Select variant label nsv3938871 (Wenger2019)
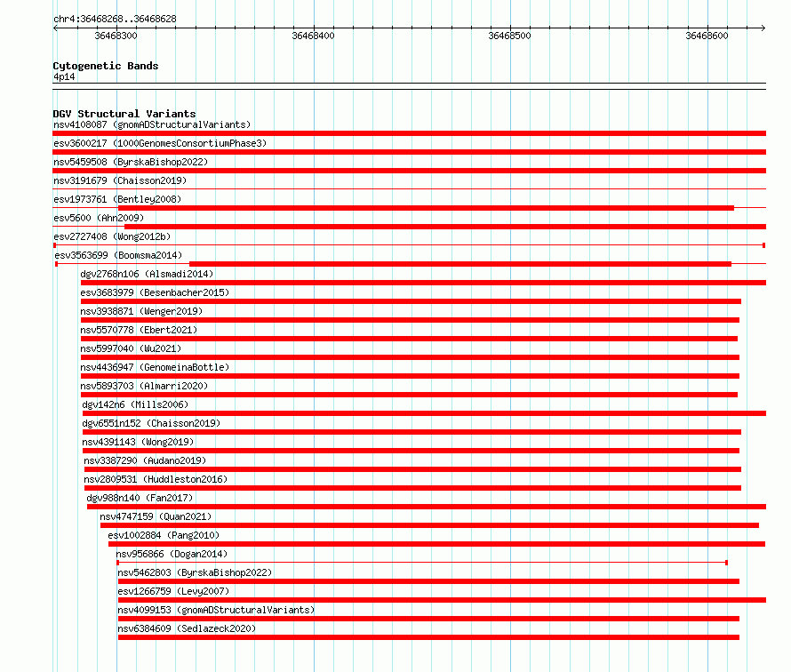The height and width of the screenshot is (672, 791). coord(141,311)
